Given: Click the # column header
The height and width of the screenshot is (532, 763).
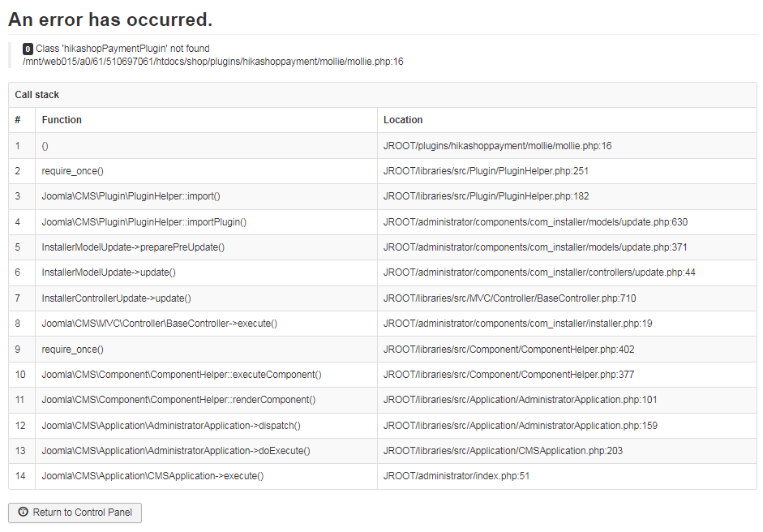Looking at the screenshot, I should pyautogui.click(x=18, y=120).
